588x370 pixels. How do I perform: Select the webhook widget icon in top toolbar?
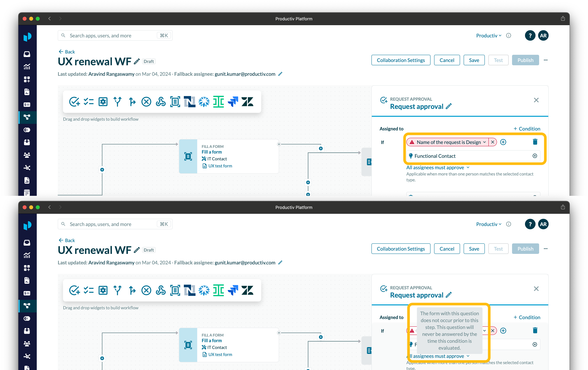[x=161, y=102]
